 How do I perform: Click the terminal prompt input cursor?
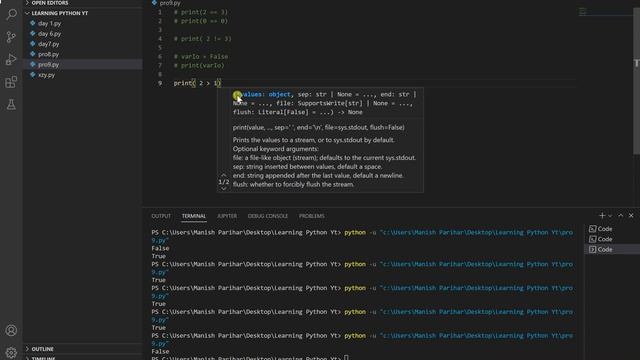tap(346, 358)
